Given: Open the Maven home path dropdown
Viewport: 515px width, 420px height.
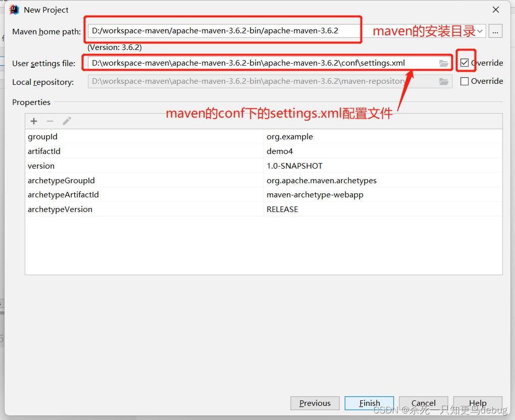Looking at the screenshot, I should click(x=479, y=31).
